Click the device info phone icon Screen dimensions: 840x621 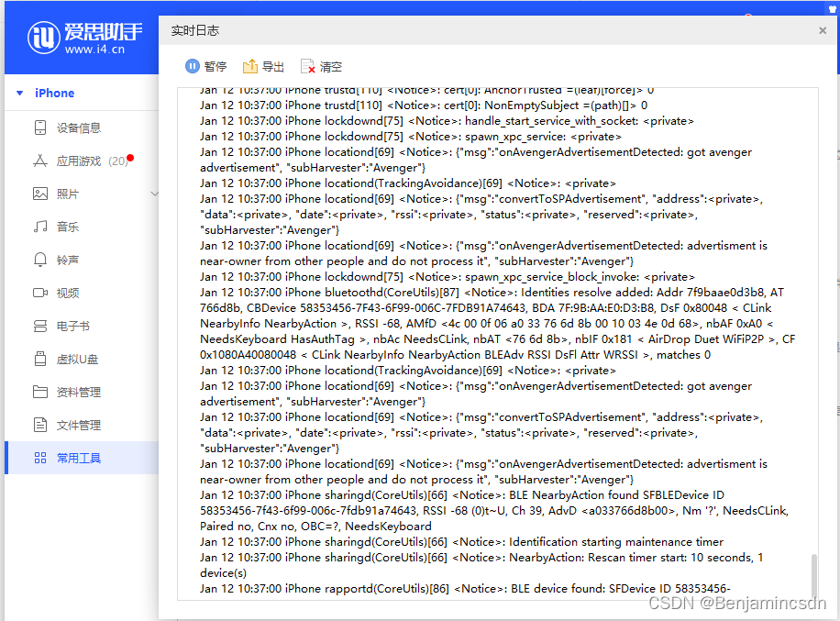click(40, 128)
